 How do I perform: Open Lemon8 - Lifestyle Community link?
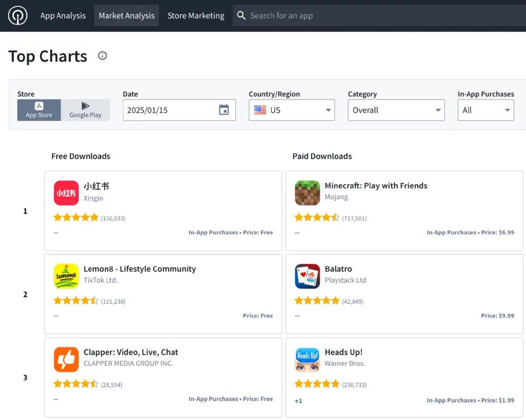[x=140, y=269]
